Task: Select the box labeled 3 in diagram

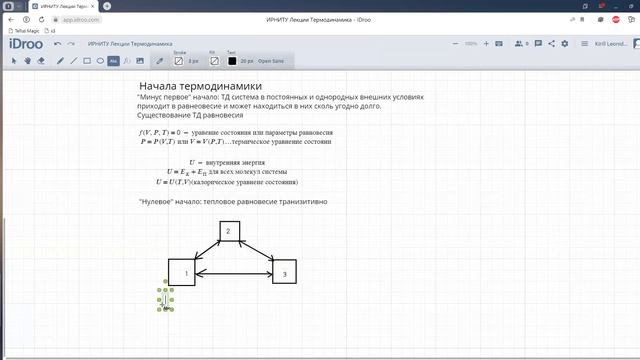Action: pos(284,271)
